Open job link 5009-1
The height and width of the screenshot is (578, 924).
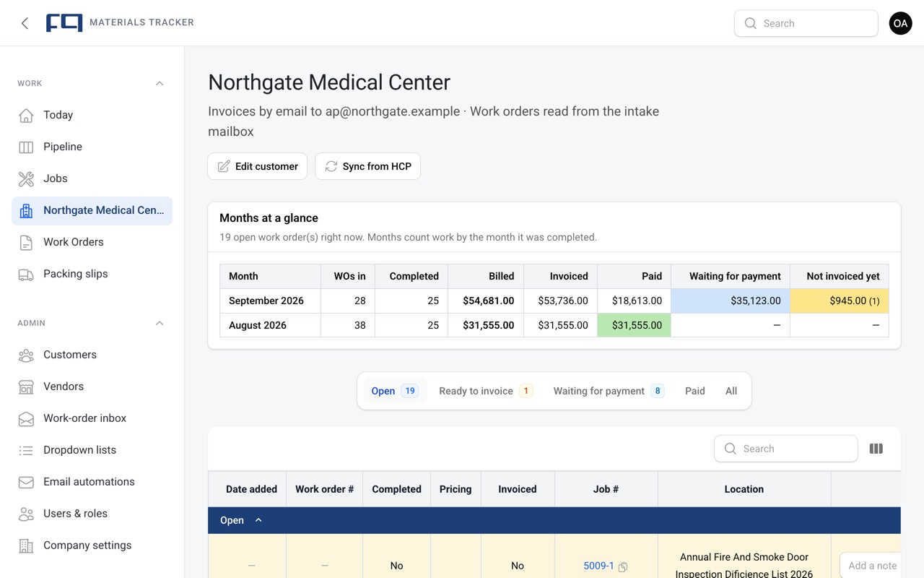[598, 566]
